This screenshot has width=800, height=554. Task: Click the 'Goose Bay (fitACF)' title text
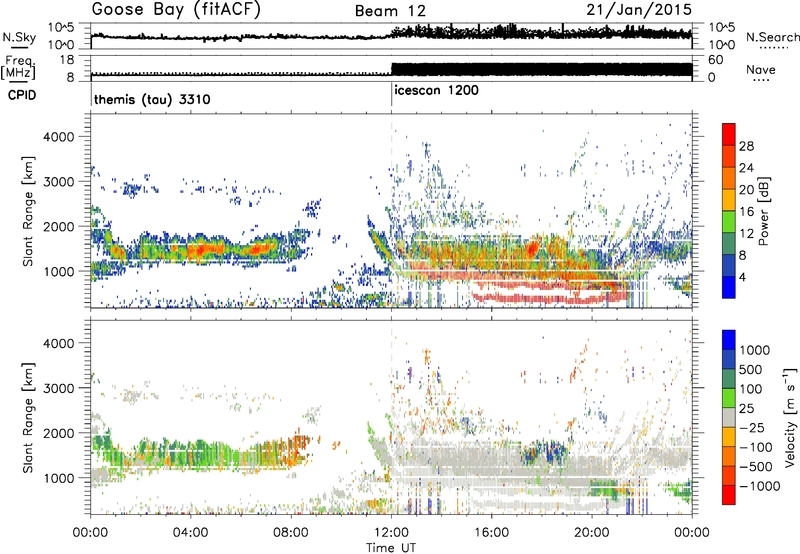[x=176, y=11]
